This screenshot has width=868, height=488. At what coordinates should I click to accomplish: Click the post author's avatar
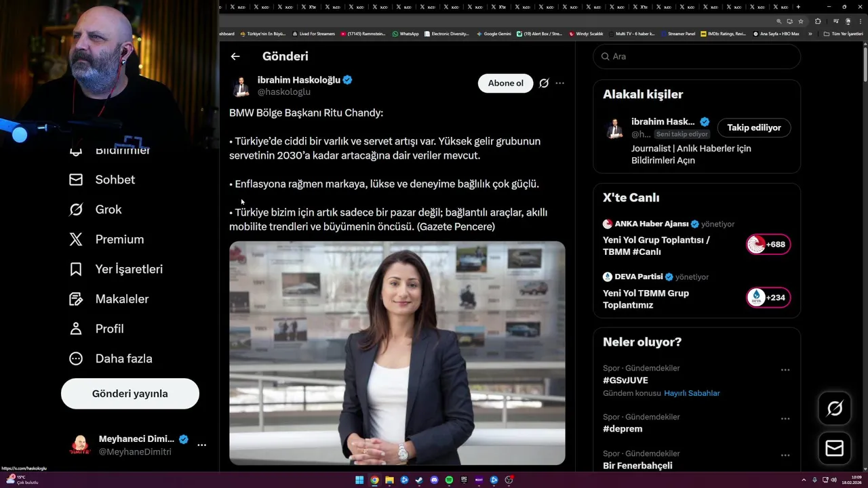(x=241, y=86)
